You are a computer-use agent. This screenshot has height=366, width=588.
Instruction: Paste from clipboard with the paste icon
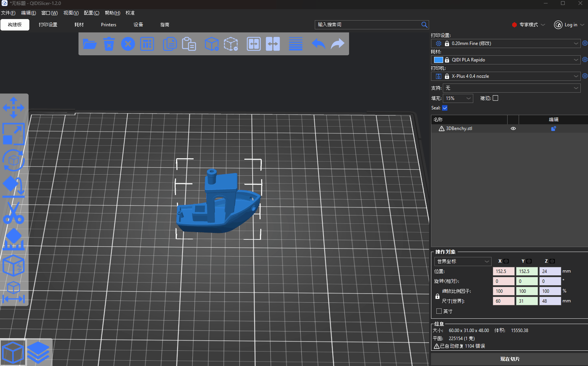coord(189,44)
